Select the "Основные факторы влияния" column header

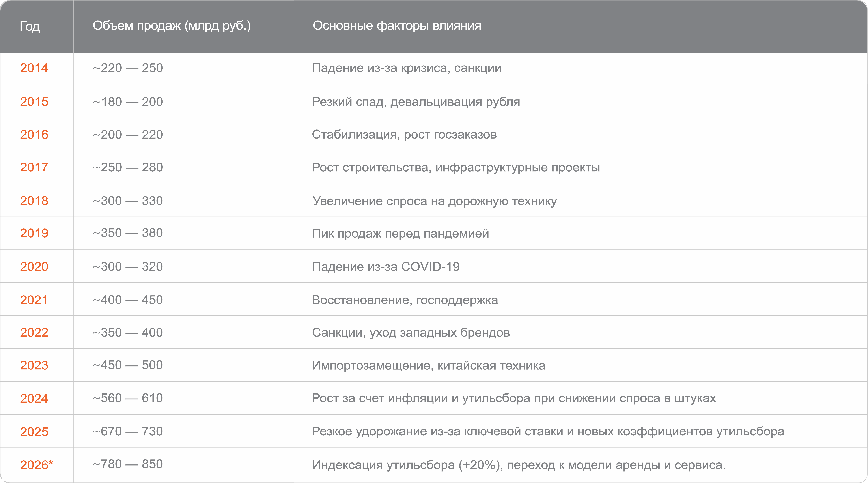(397, 26)
